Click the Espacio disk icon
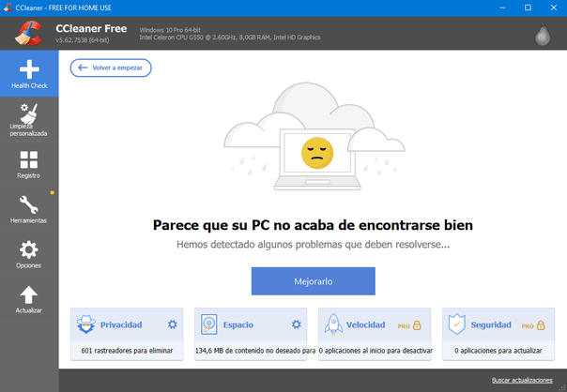The height and width of the screenshot is (392, 567). 209,324
